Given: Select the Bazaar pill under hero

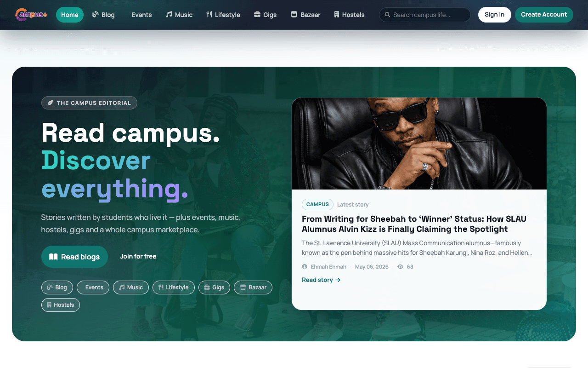Looking at the screenshot, I should click(x=253, y=287).
